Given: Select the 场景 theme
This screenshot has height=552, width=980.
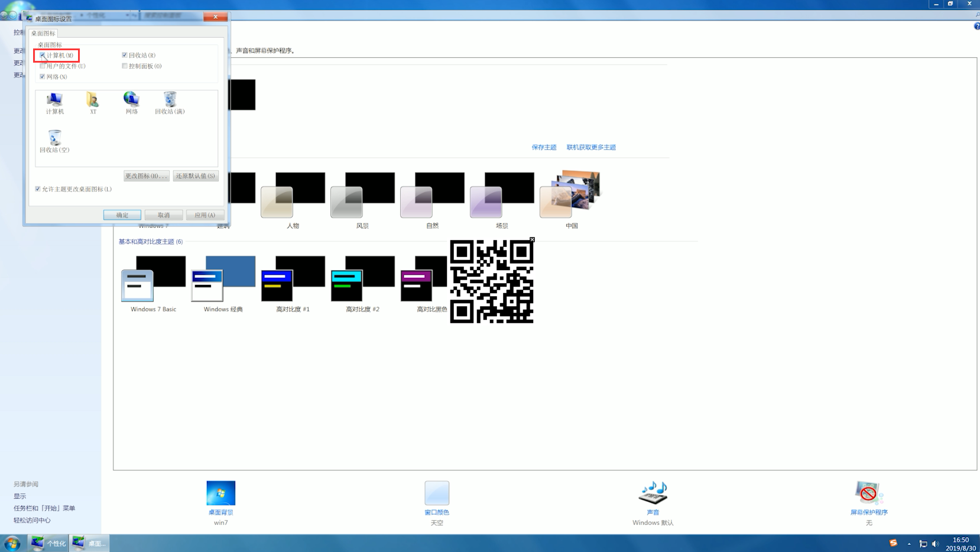Looking at the screenshot, I should click(x=502, y=200).
